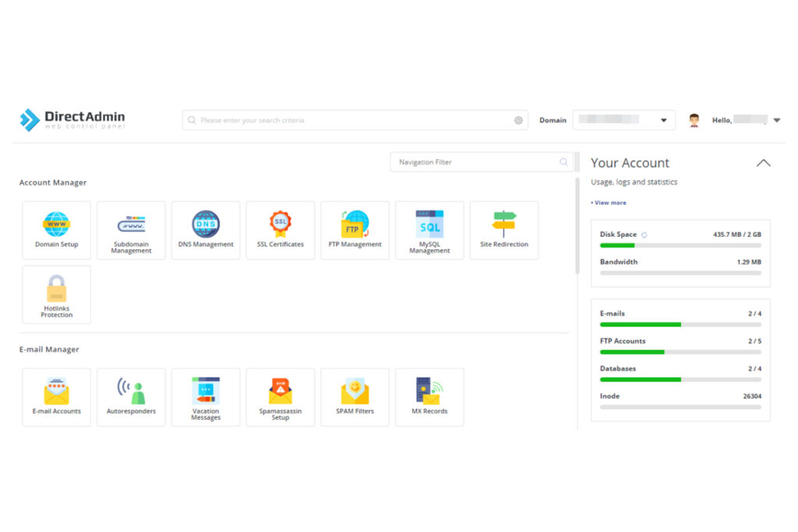
Task: Click the E-mail Manager heading
Action: tap(49, 350)
